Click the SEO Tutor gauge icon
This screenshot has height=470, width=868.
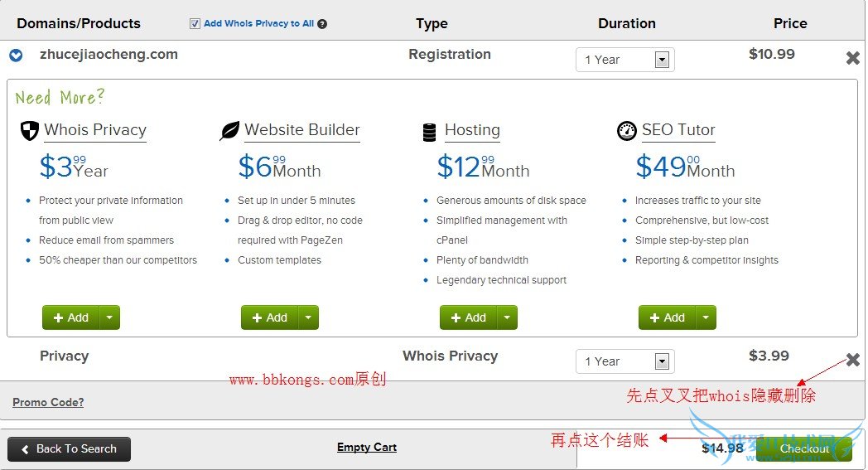[627, 131]
